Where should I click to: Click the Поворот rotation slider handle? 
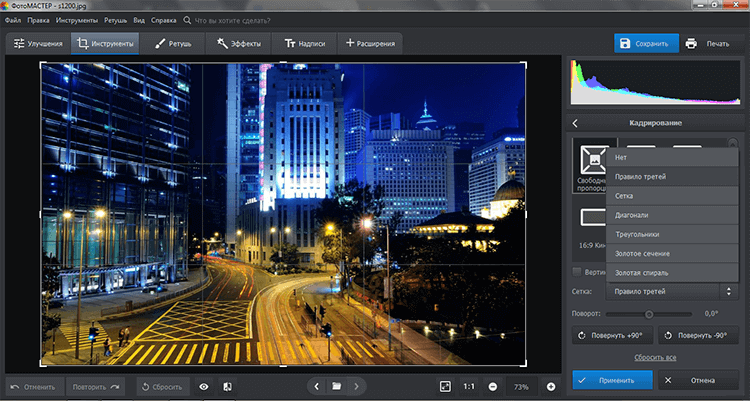coord(649,313)
